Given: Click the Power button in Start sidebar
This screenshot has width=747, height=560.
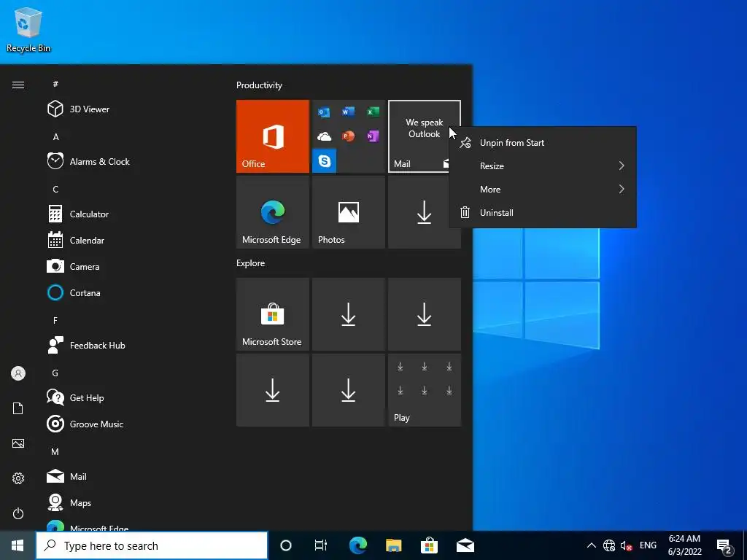Looking at the screenshot, I should (18, 513).
